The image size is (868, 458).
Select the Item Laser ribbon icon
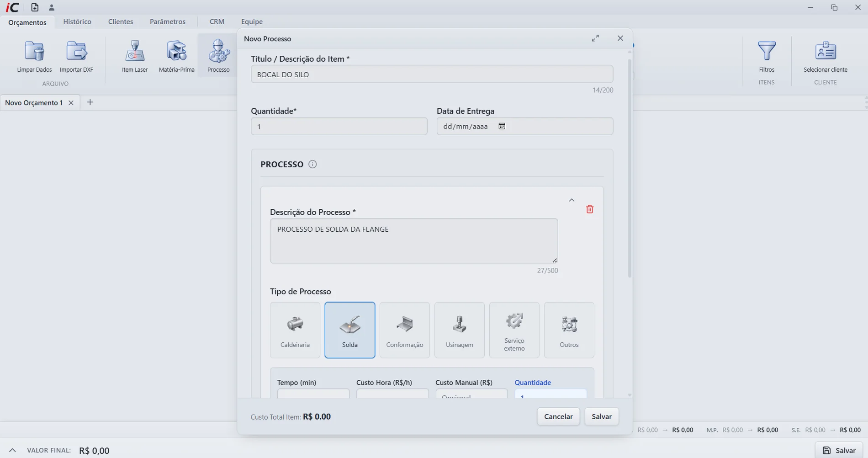[x=135, y=56]
